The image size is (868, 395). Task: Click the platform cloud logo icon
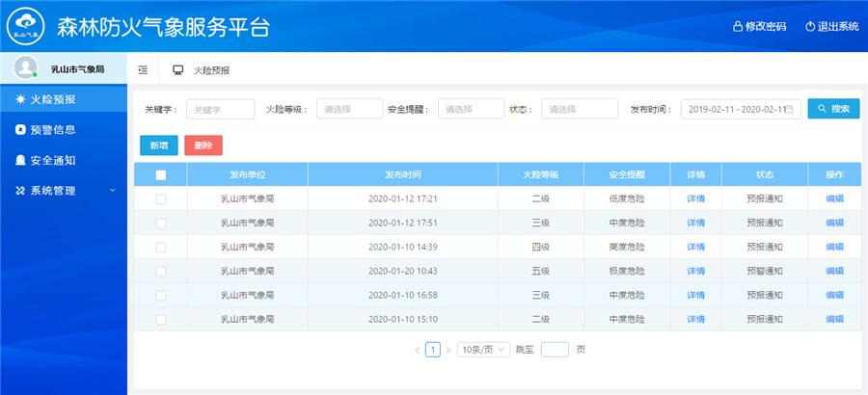[26, 26]
